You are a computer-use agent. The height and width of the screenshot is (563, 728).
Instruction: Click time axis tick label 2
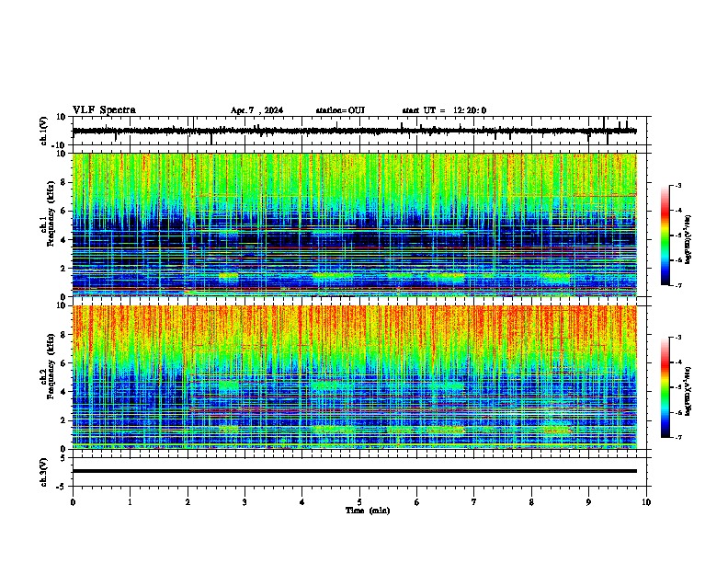pyautogui.click(x=188, y=502)
